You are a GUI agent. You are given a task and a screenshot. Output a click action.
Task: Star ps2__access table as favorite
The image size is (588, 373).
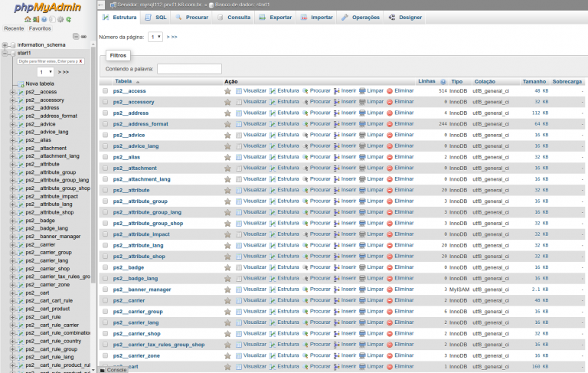[227, 91]
